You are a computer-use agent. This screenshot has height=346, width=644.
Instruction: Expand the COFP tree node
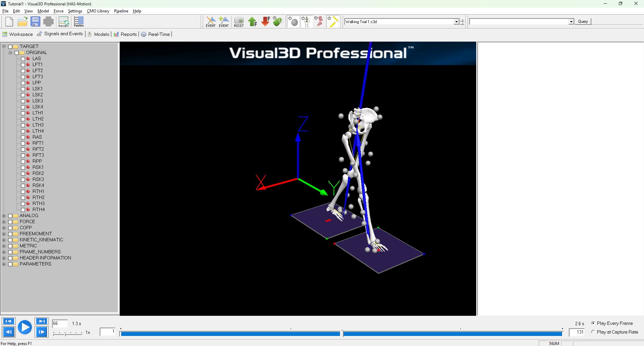(x=4, y=228)
